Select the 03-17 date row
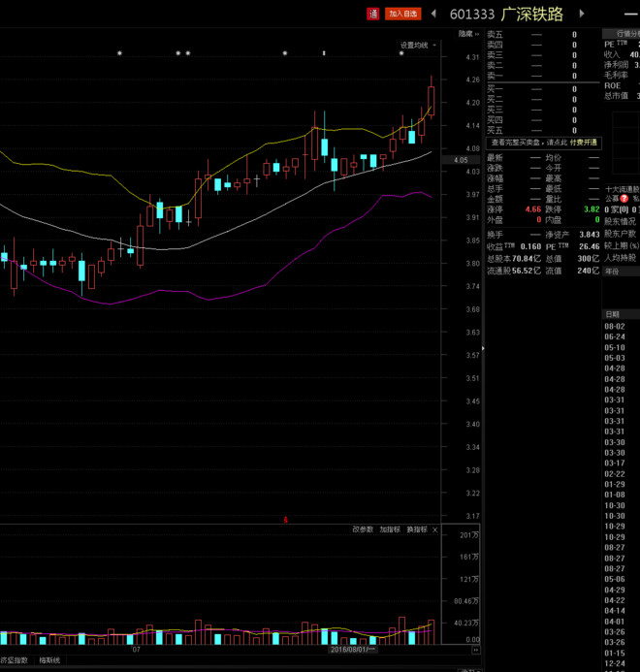This screenshot has height=672, width=640. point(615,464)
